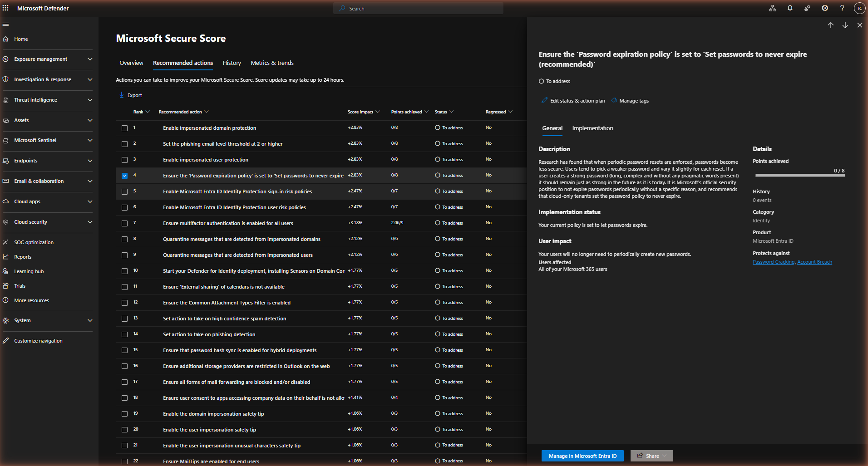
Task: Click the Points achieved progress bar
Action: pos(800,176)
